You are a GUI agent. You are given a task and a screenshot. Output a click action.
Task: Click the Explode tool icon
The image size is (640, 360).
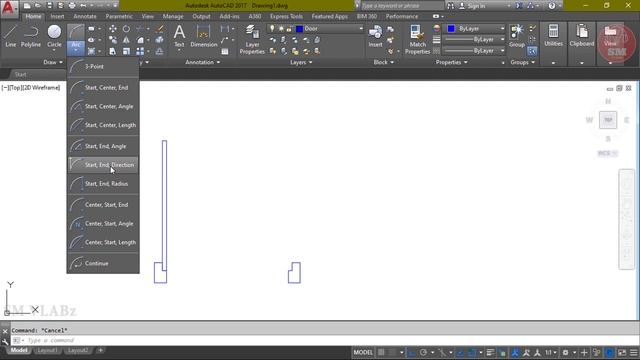160,40
